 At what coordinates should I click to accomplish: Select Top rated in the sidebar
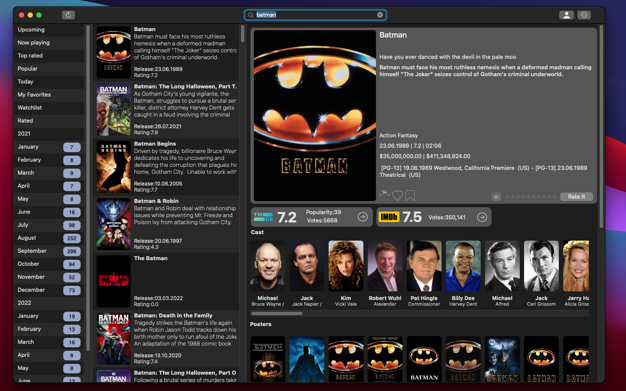tap(49, 56)
